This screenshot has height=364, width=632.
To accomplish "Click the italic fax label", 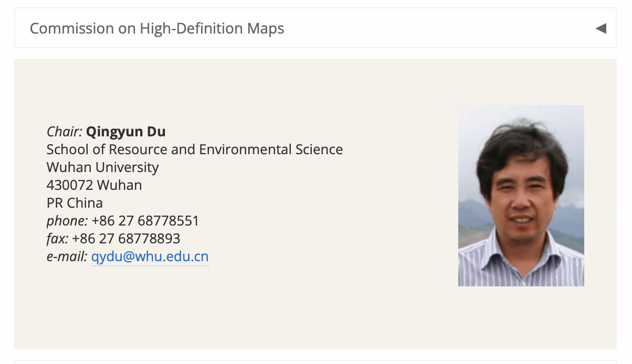I will pyautogui.click(x=57, y=239).
